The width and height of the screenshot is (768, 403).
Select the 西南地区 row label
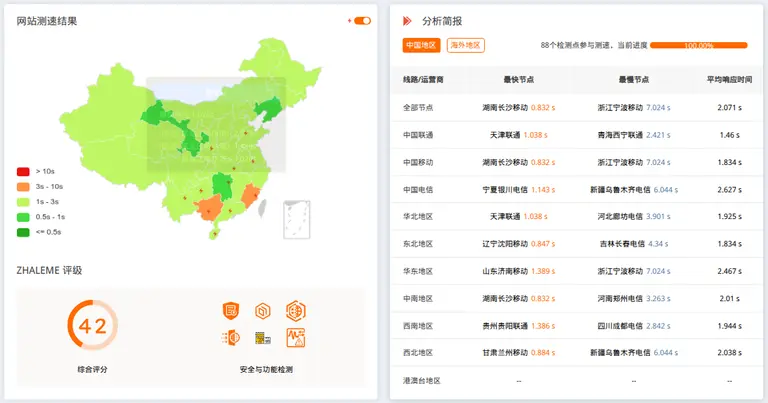418,326
